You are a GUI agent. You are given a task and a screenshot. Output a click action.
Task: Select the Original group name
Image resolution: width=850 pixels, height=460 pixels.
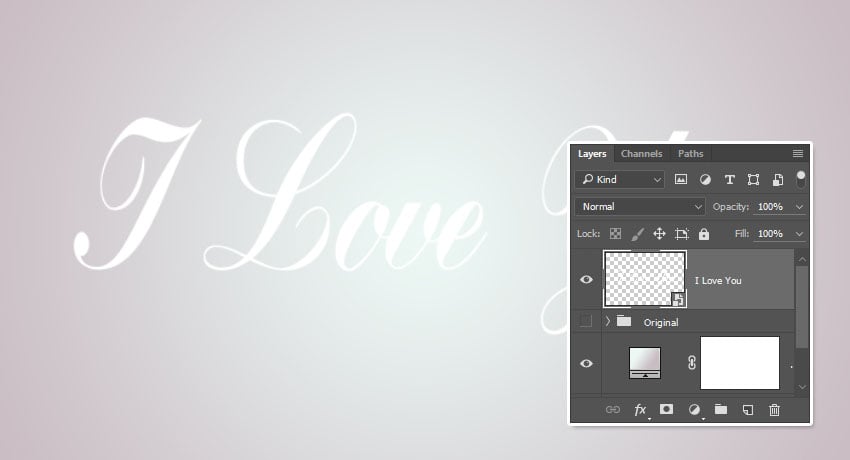pos(661,322)
